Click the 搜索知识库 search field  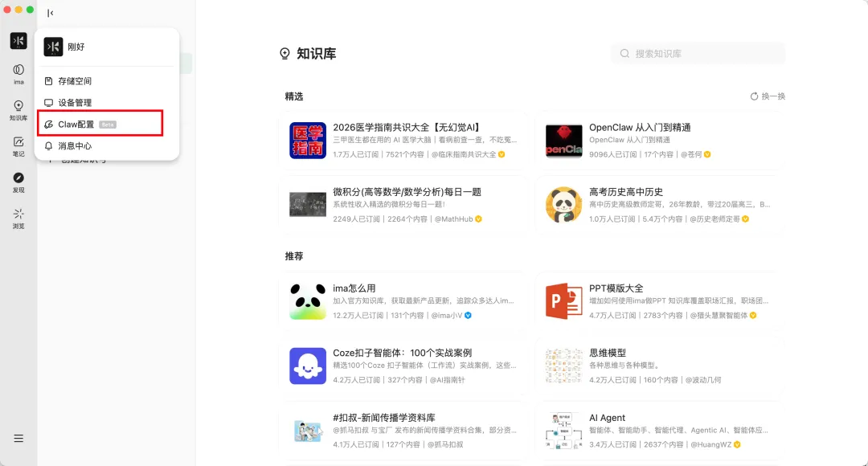click(x=698, y=54)
